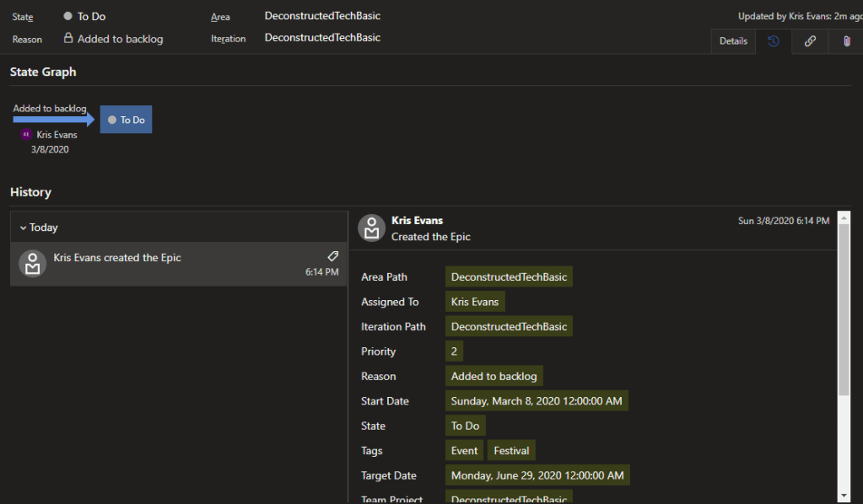The width and height of the screenshot is (863, 504).
Task: Click the tag icon on history entry
Action: pyautogui.click(x=332, y=256)
